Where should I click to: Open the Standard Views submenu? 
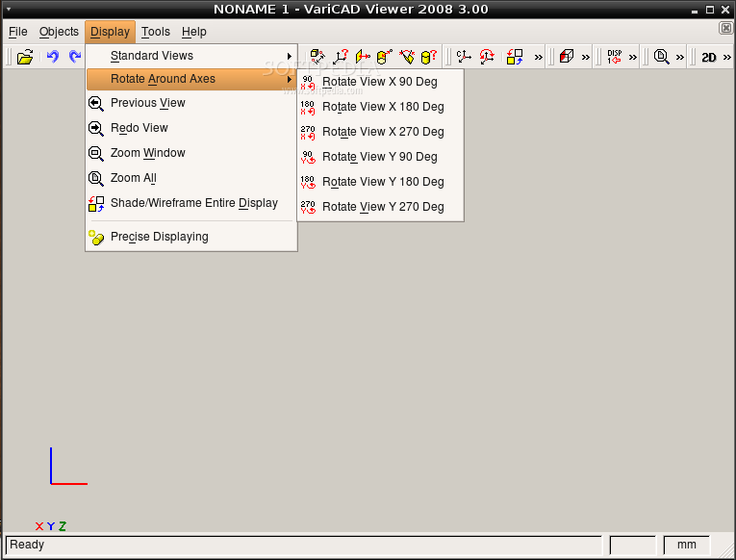[x=191, y=56]
